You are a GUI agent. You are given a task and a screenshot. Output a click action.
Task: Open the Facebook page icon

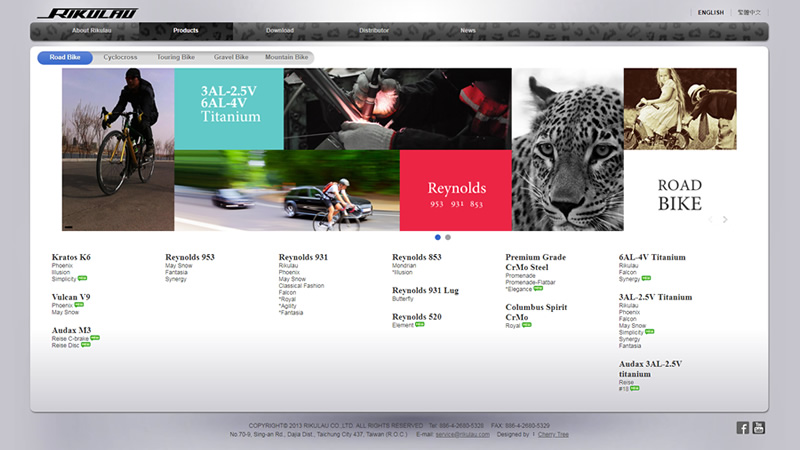click(742, 428)
